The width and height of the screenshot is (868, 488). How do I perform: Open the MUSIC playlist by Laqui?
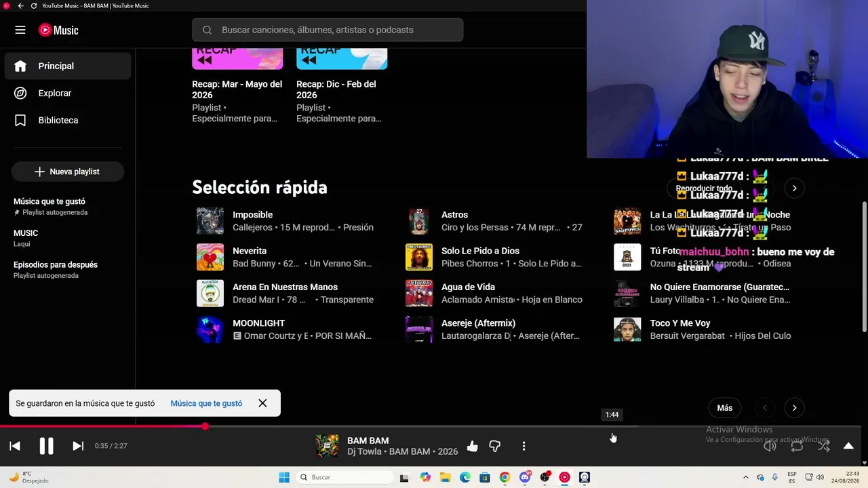pos(68,238)
